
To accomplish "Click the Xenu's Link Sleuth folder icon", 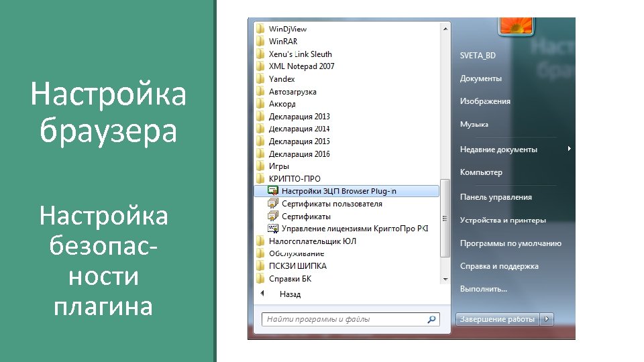I will (x=260, y=54).
